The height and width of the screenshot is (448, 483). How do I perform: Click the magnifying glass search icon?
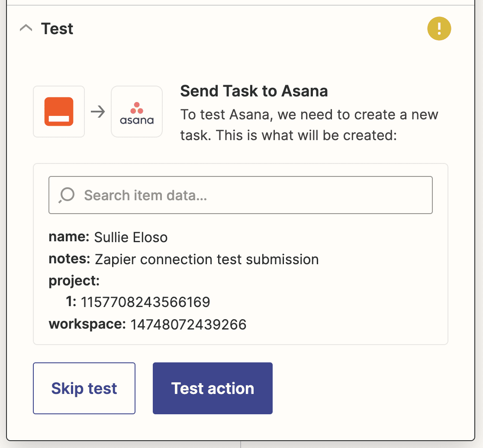[67, 195]
